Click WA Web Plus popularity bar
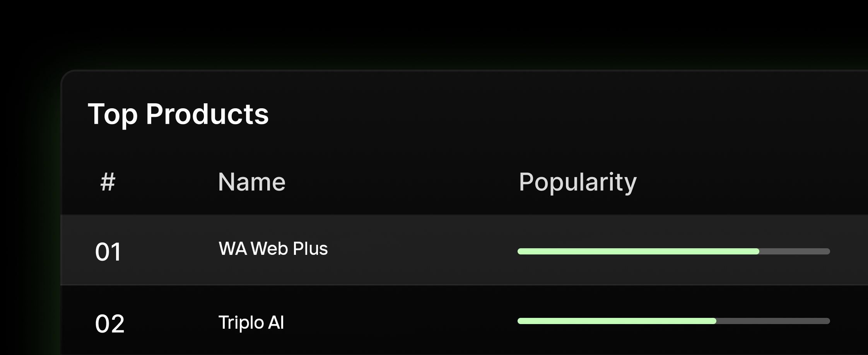The height and width of the screenshot is (355, 868). pos(674,251)
